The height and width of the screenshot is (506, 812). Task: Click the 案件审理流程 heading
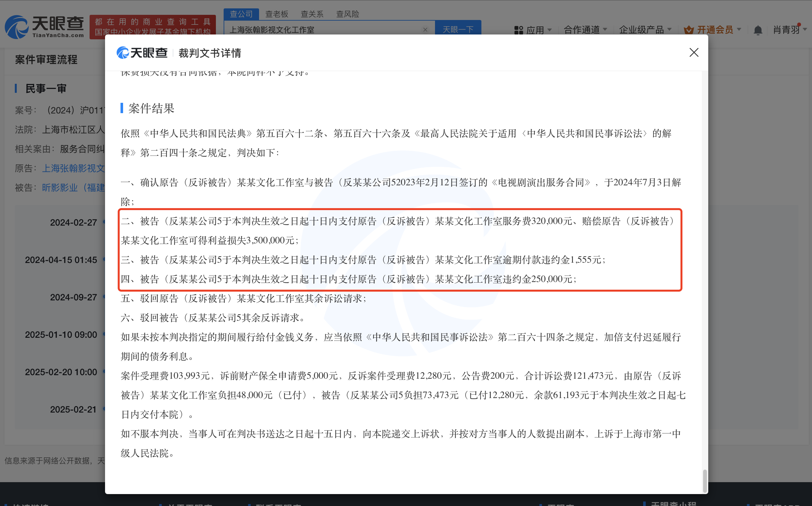click(46, 60)
